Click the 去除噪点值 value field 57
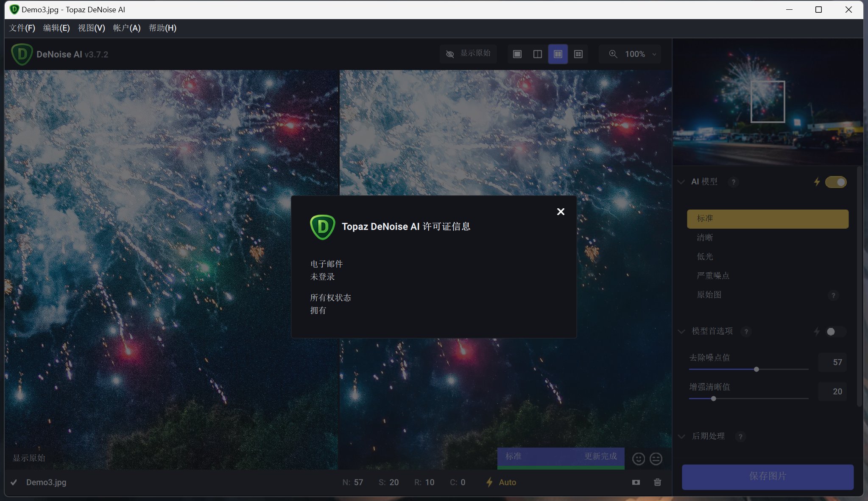Screen dimensions: 868x501 pos(832,362)
